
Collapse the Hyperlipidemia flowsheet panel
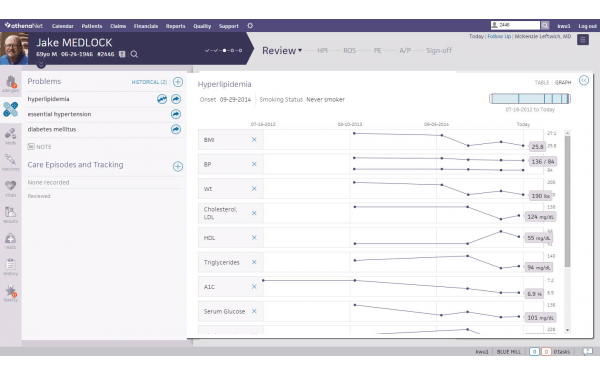[584, 80]
